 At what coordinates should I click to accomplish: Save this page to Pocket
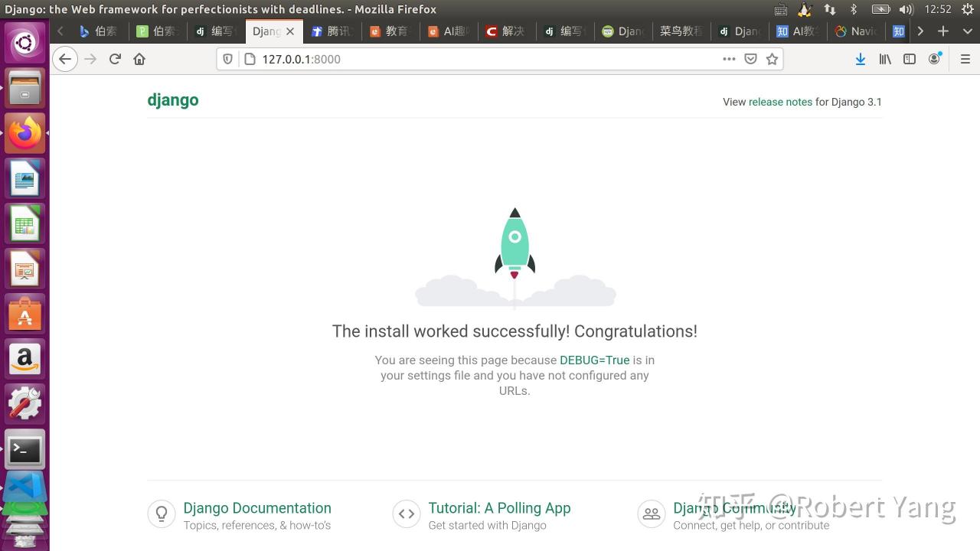751,59
